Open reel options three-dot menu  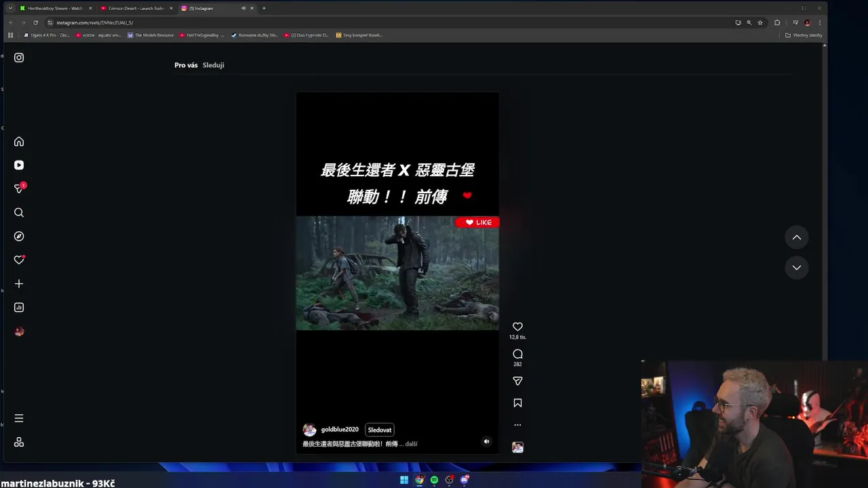pos(517,425)
